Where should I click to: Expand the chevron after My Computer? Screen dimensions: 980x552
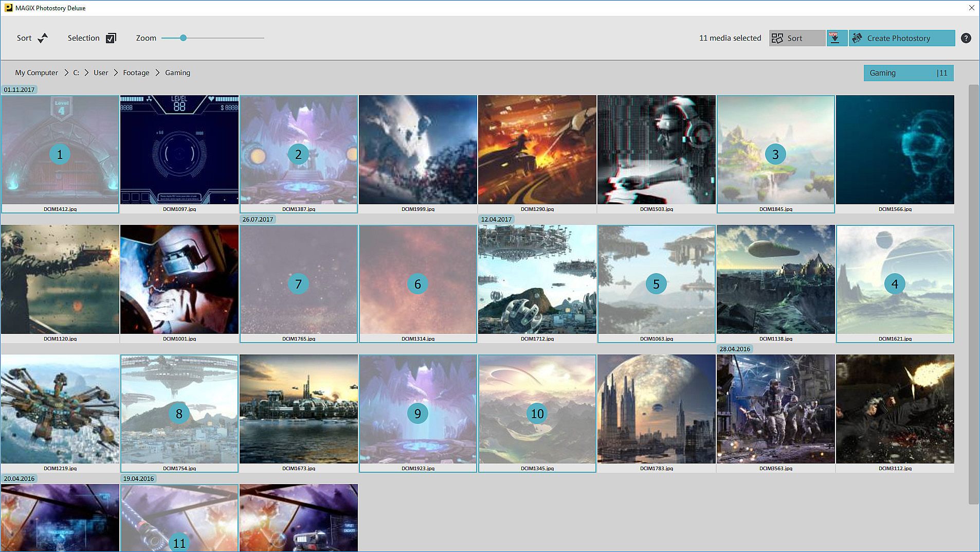66,73
